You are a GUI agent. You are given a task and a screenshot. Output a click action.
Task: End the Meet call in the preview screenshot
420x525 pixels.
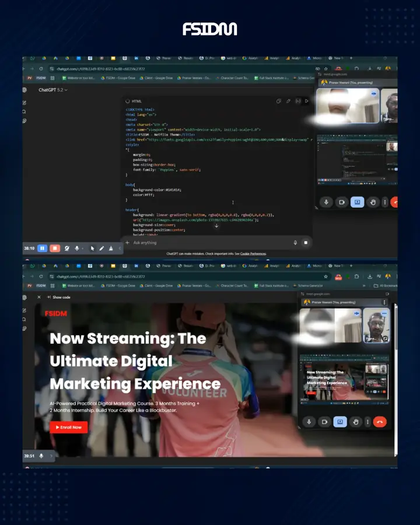point(380,422)
